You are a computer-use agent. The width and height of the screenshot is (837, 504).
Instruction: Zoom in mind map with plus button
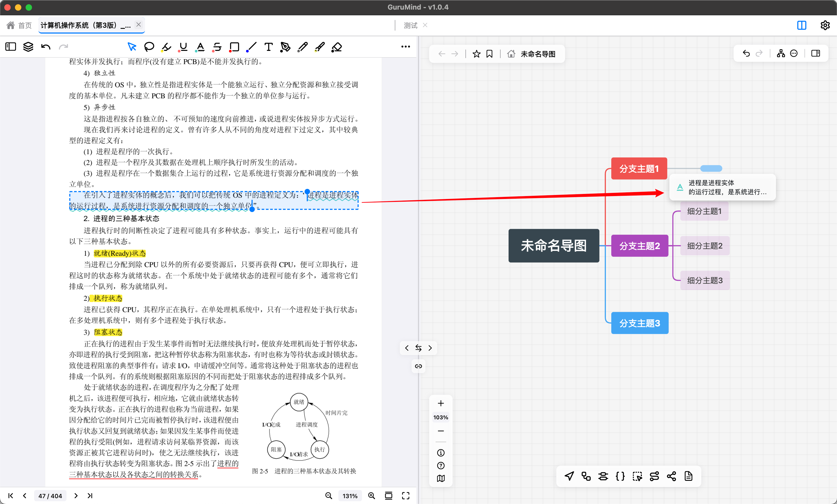(x=441, y=403)
